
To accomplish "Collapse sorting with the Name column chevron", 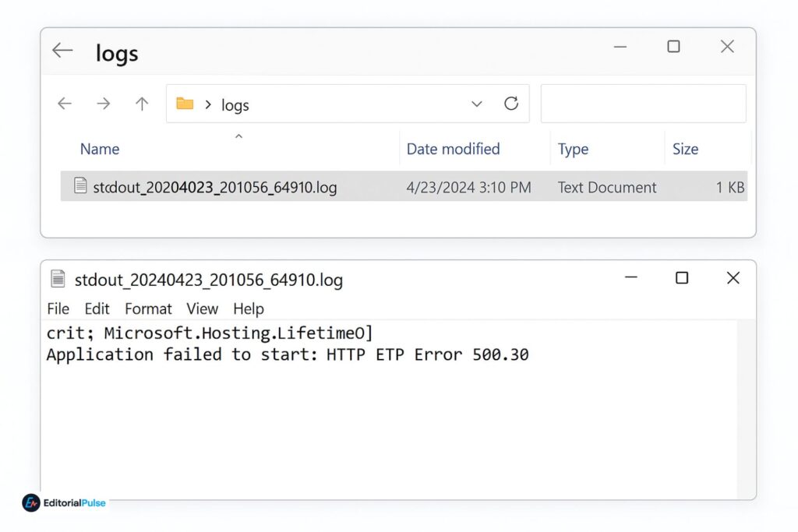I will click(238, 136).
